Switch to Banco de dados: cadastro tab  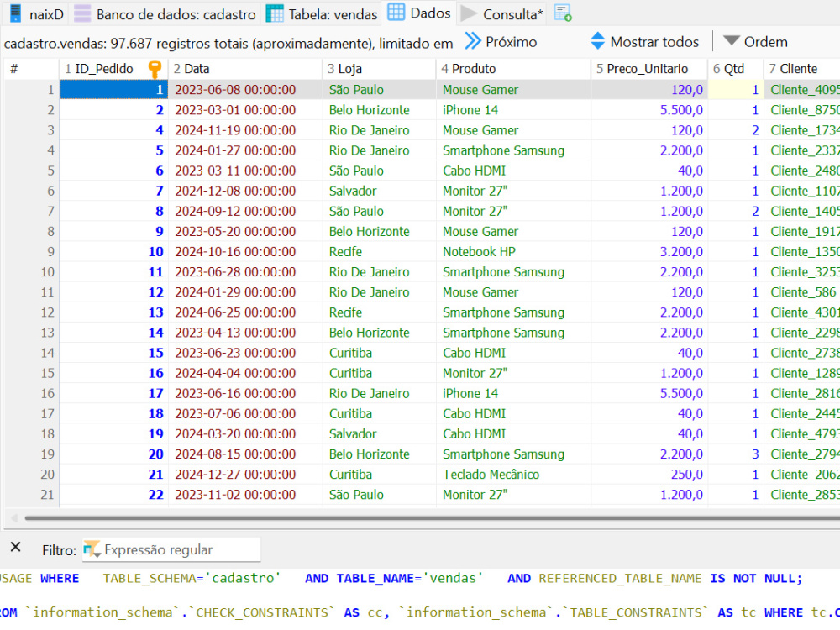(165, 14)
